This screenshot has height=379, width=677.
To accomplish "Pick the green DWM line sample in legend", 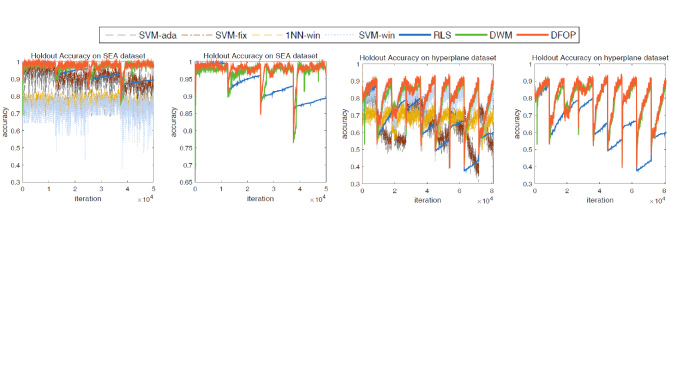I will click(471, 35).
